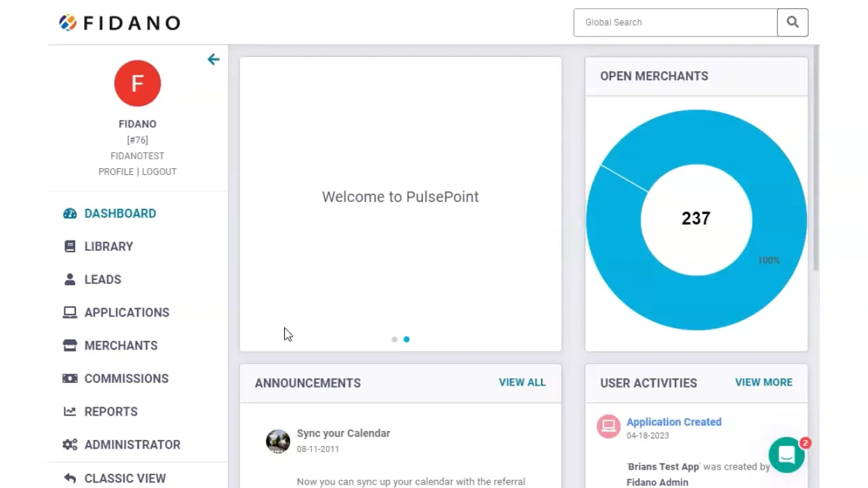
Task: Click the Classic View back-arrow icon
Action: (70, 479)
